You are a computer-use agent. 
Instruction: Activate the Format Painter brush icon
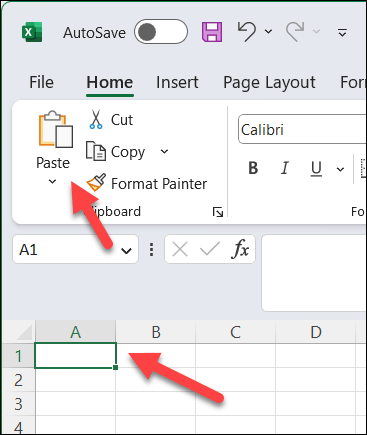point(96,182)
